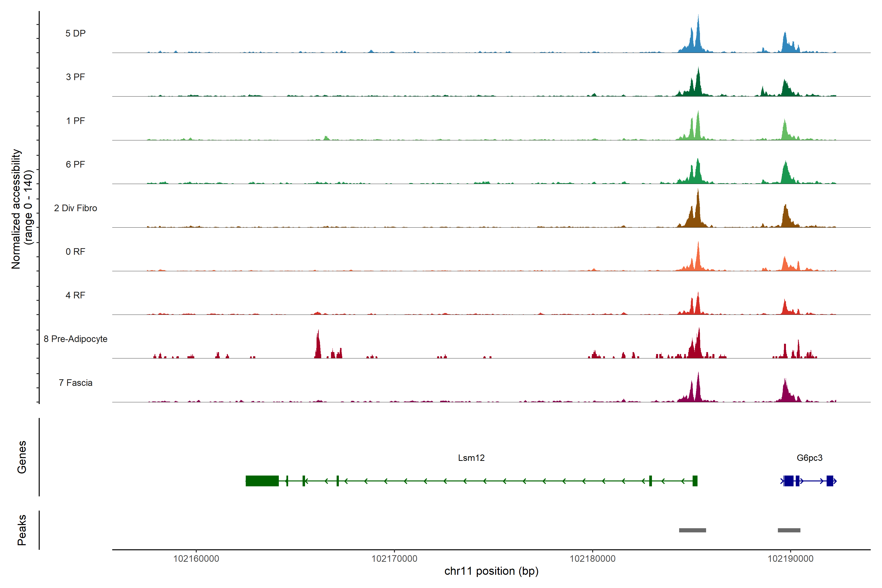Click the left gray peak bar
The height and width of the screenshot is (588, 882).
[692, 530]
